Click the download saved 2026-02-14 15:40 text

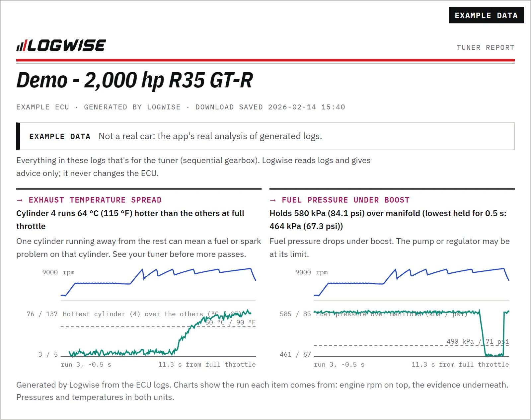tap(270, 107)
